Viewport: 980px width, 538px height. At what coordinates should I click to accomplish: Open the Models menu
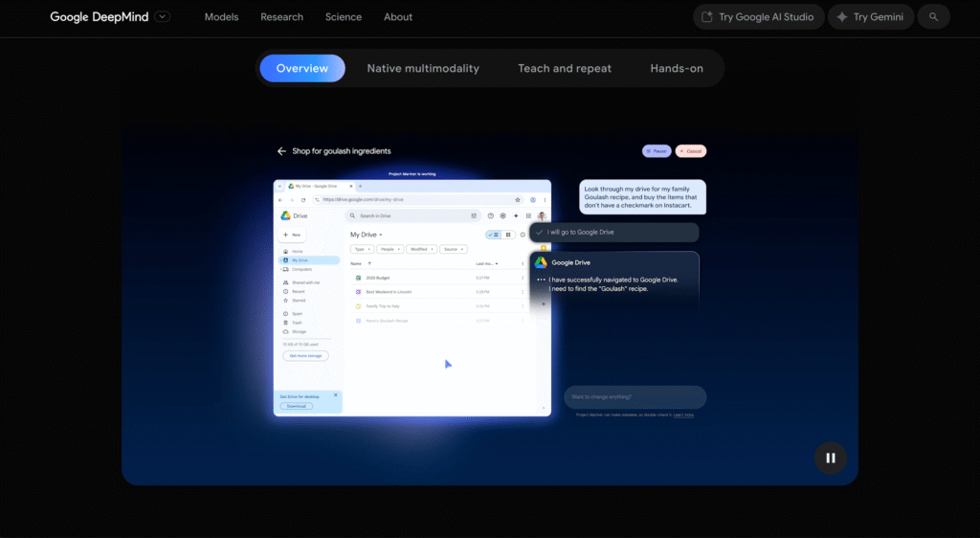pos(221,17)
